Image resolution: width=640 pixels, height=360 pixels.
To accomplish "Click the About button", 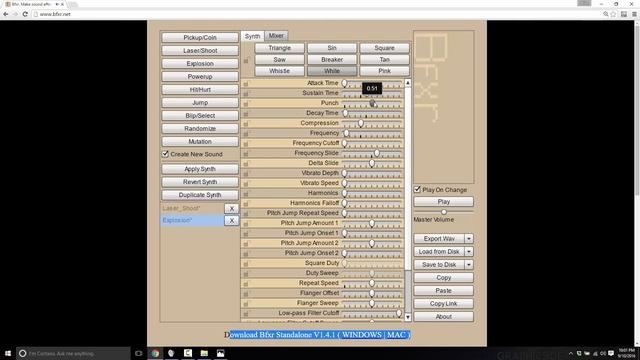I will tap(444, 317).
